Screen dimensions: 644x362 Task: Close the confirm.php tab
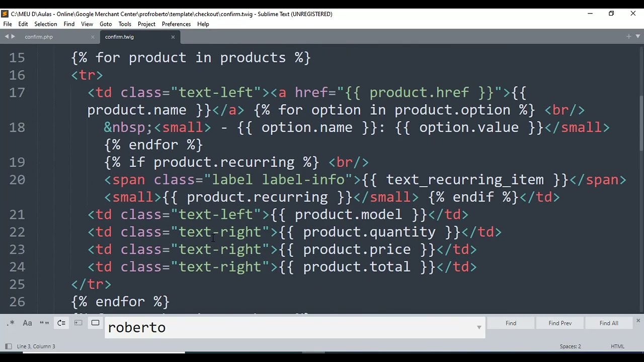click(93, 37)
